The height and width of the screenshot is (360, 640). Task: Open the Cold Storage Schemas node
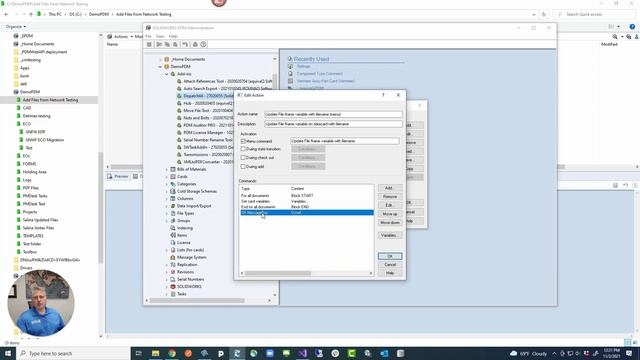pos(197,191)
